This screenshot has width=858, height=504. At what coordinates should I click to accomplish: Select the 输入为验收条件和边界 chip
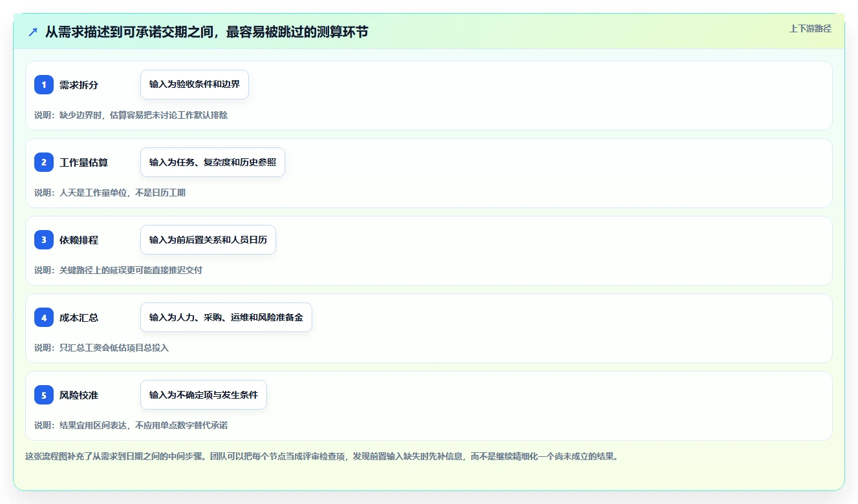[x=195, y=85]
